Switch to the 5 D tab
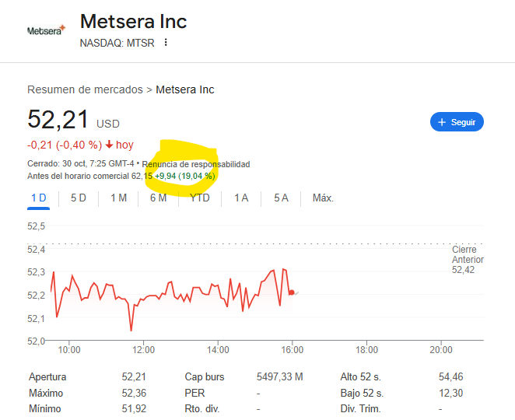515x420 pixels. point(79,198)
